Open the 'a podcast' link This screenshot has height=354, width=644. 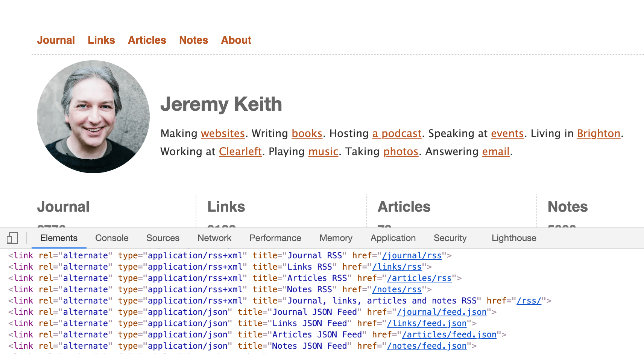[x=397, y=133]
